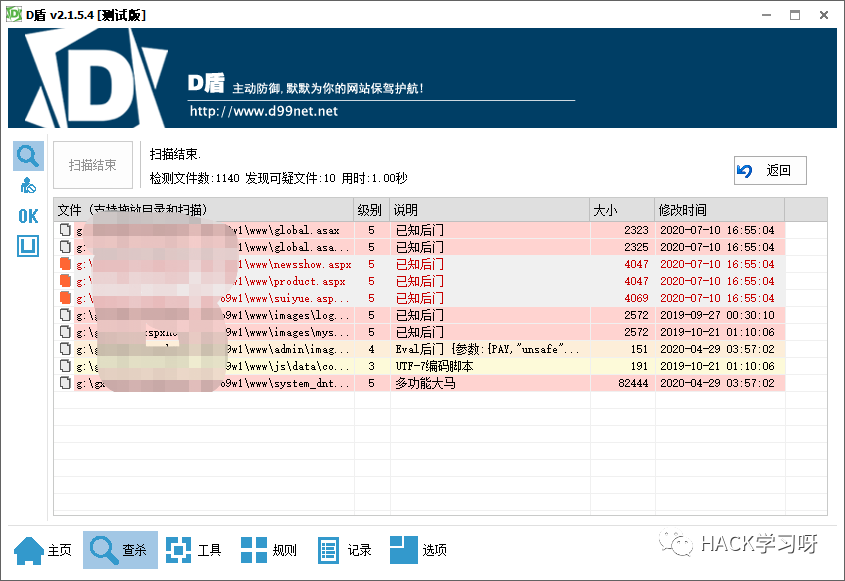Click level 3 cell in UTF-7 row
Image resolution: width=845 pixels, height=581 pixels.
[371, 366]
